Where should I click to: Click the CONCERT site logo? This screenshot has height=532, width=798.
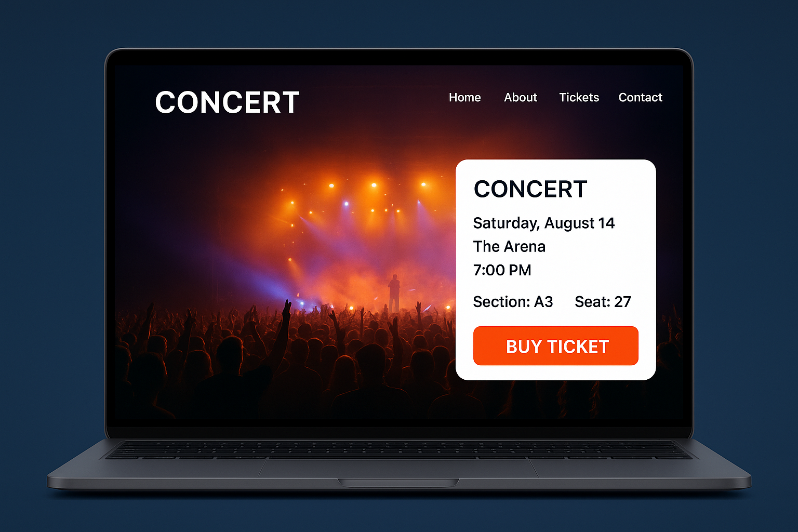(x=227, y=102)
